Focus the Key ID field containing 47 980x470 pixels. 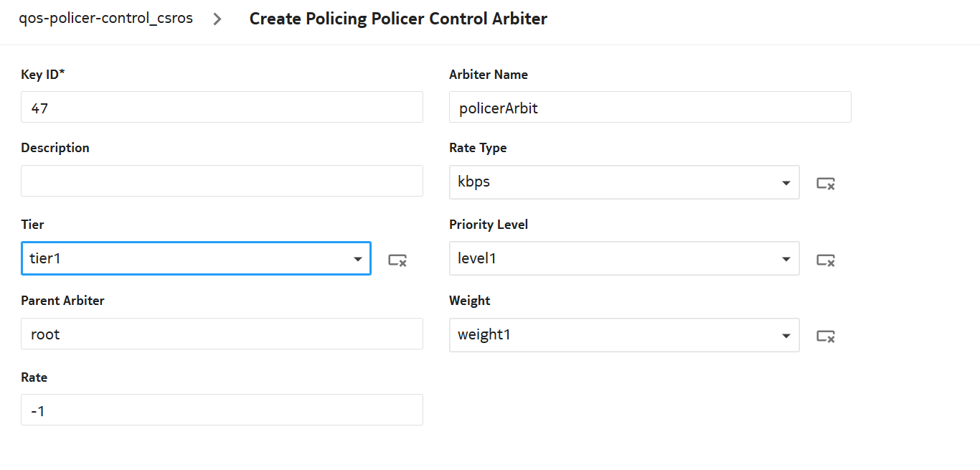222,107
